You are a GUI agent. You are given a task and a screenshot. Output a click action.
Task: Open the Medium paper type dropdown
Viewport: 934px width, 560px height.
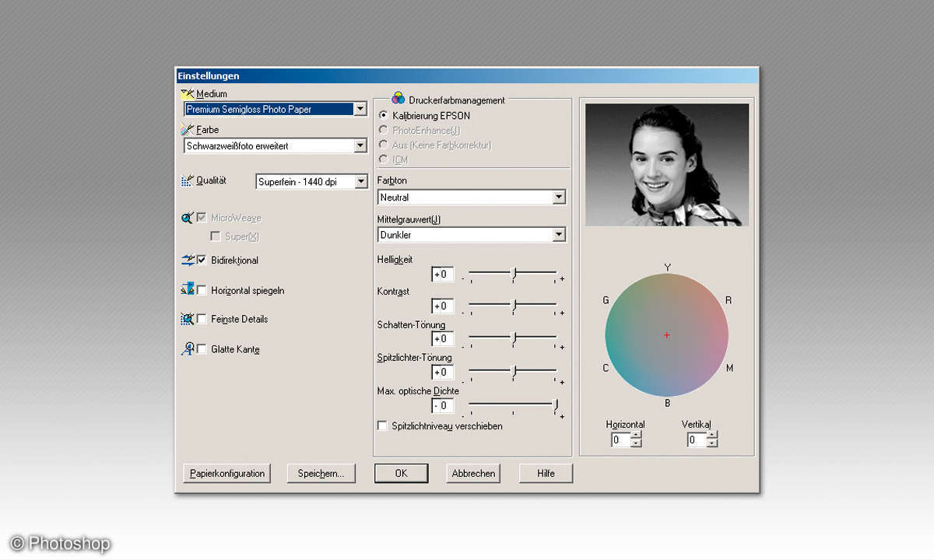(x=360, y=109)
